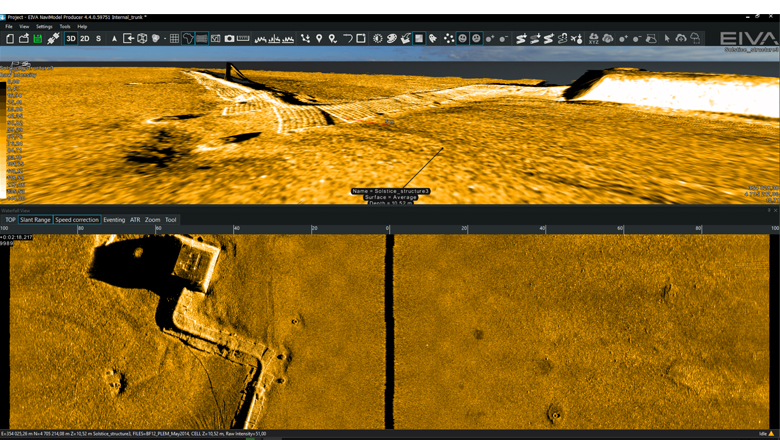Click the New project icon
The width and height of the screenshot is (780, 440).
[10, 39]
